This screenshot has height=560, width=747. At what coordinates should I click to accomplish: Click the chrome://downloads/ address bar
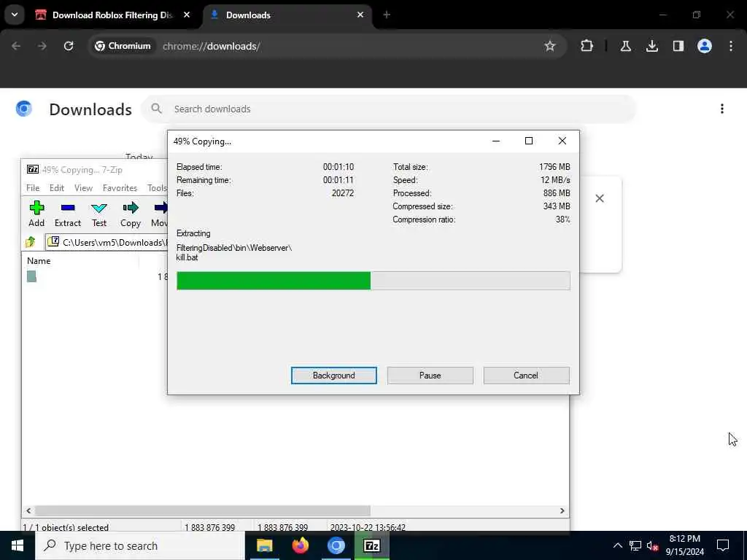click(x=327, y=46)
